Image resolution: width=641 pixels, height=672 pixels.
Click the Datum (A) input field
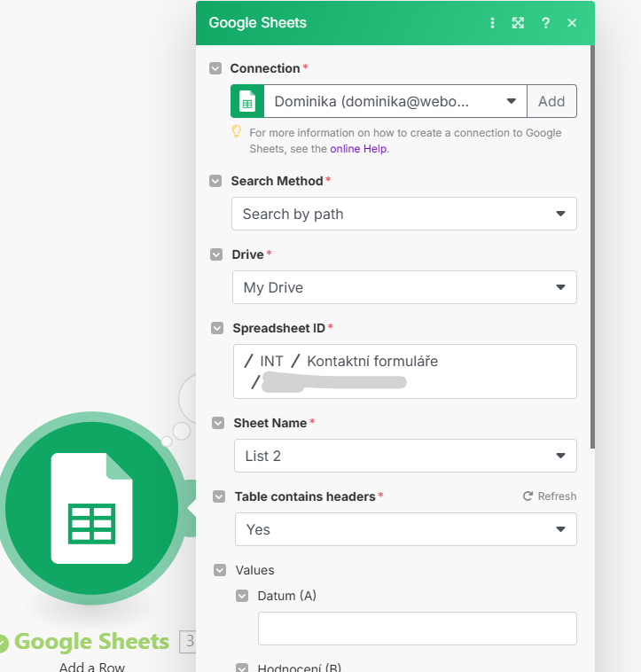coord(418,629)
